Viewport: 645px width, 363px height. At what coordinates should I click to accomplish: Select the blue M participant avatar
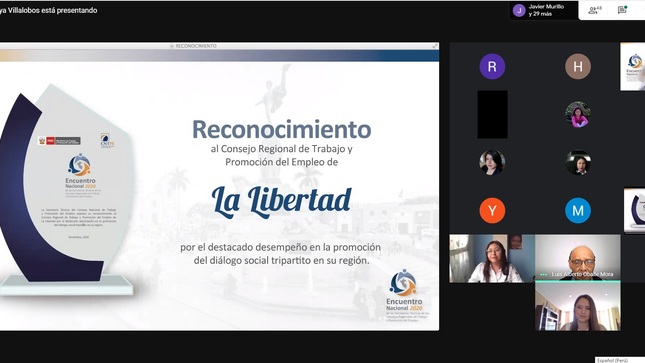[578, 211]
